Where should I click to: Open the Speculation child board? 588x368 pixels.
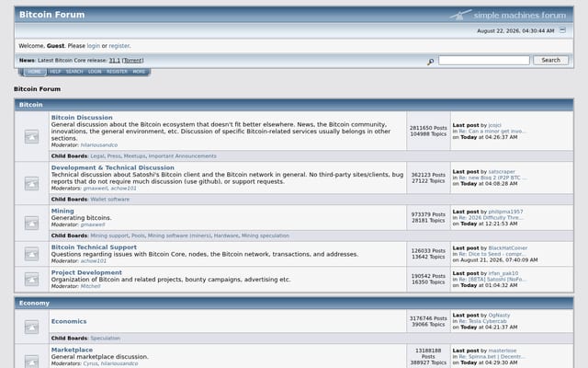[x=106, y=339]
